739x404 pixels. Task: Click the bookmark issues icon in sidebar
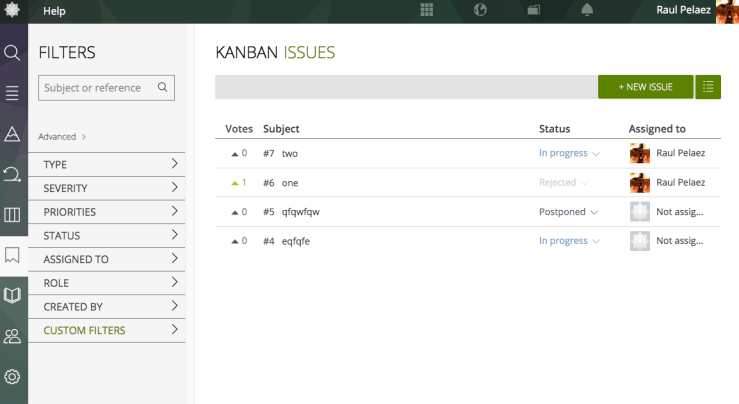pos(13,255)
